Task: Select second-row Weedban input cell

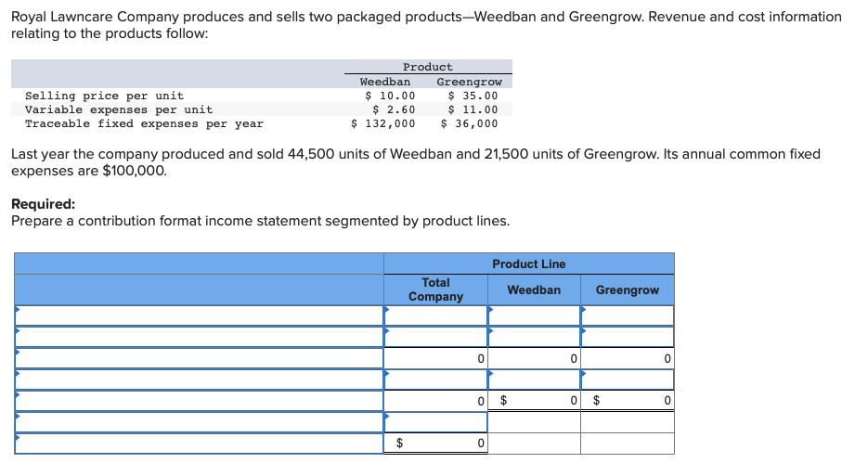Action: click(x=534, y=337)
